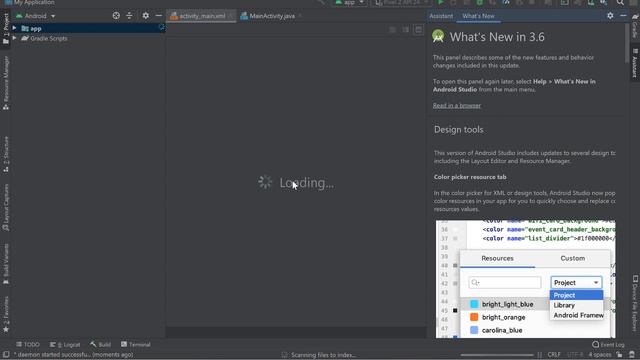Hide the Project panel with minus icon
The height and width of the screenshot is (360, 640).
tap(159, 16)
